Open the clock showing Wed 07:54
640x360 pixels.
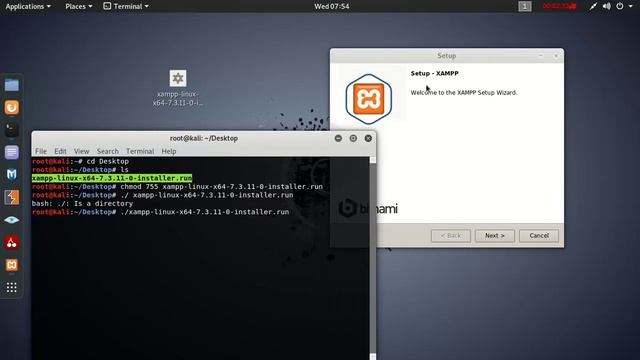[332, 6]
